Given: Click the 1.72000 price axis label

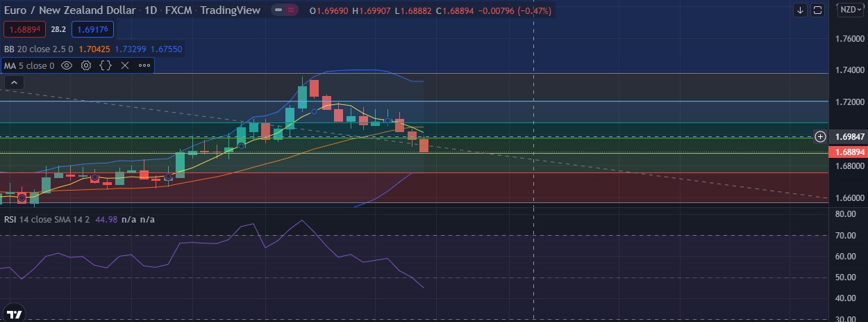Looking at the screenshot, I should click(x=849, y=102).
